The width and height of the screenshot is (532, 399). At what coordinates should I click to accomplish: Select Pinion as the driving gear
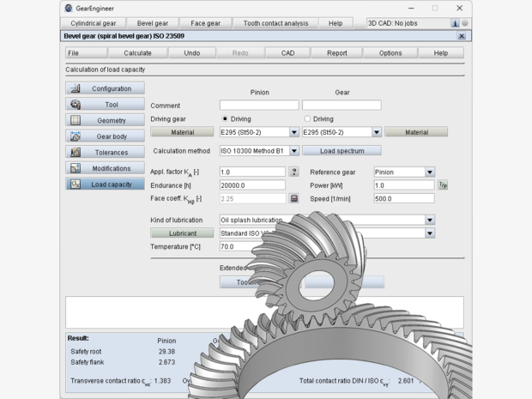[226, 119]
